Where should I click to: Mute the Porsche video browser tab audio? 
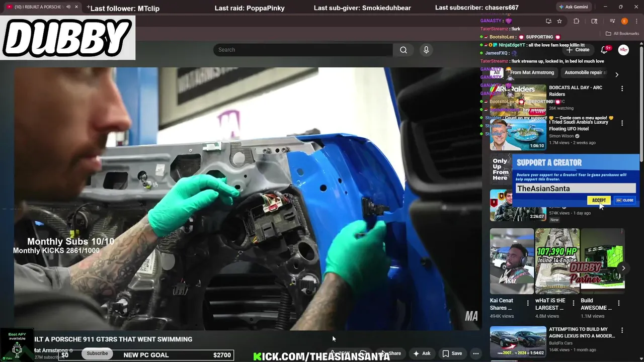pyautogui.click(x=68, y=7)
